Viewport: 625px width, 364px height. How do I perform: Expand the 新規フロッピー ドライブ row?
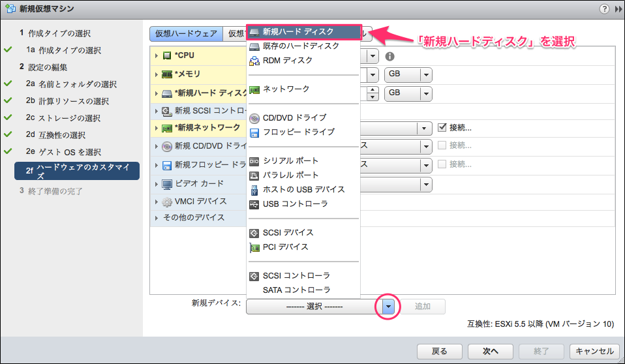point(157,165)
